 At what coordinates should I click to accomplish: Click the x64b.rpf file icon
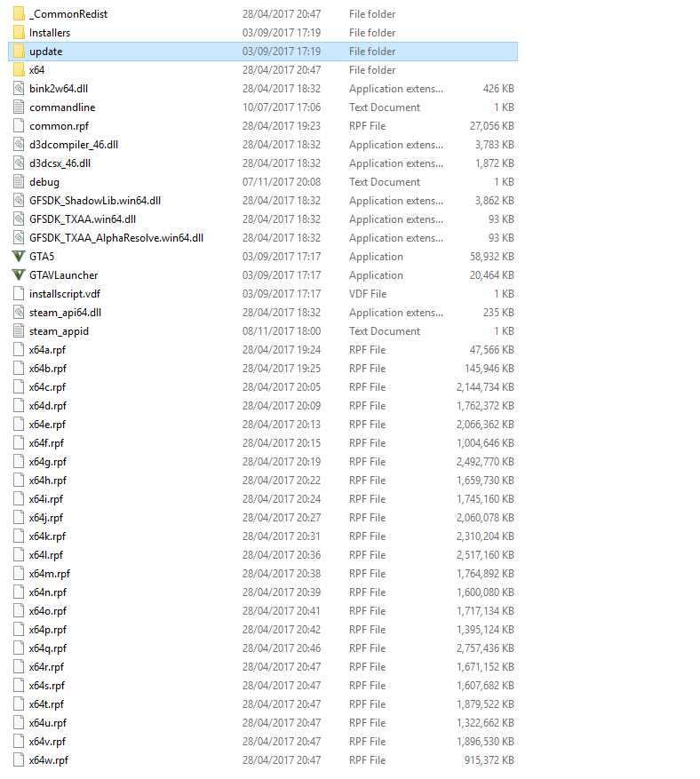[x=19, y=369]
